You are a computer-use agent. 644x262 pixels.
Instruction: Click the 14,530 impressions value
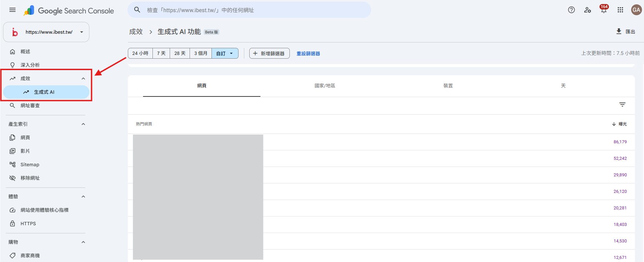[620, 241]
